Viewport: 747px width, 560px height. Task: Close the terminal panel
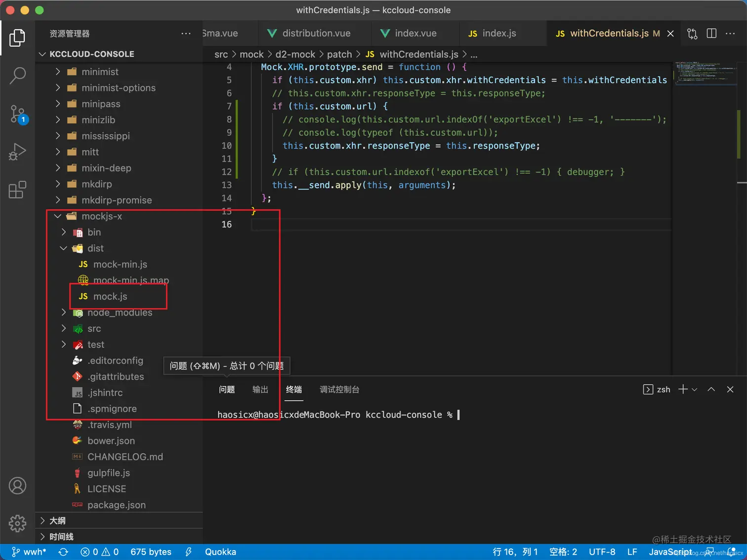pyautogui.click(x=730, y=389)
